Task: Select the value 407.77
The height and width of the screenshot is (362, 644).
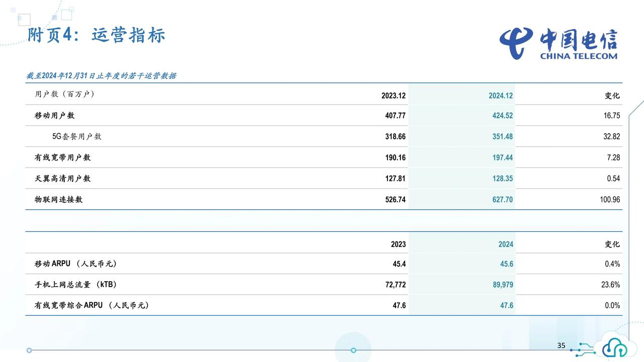Action: [x=395, y=116]
